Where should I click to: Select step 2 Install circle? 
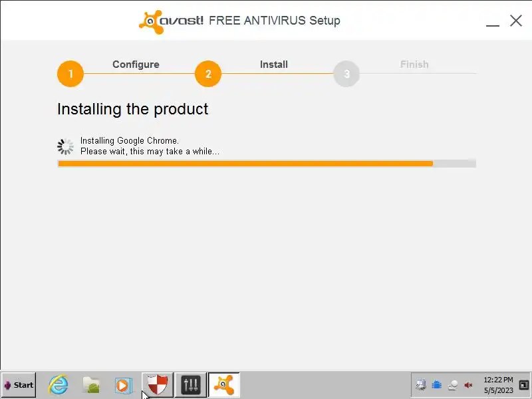tap(208, 74)
